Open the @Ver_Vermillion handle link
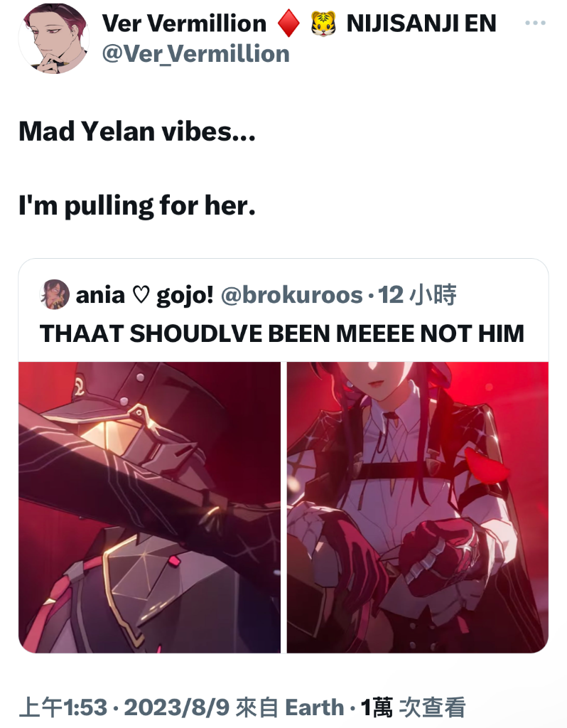This screenshot has height=728, width=567. [x=195, y=54]
